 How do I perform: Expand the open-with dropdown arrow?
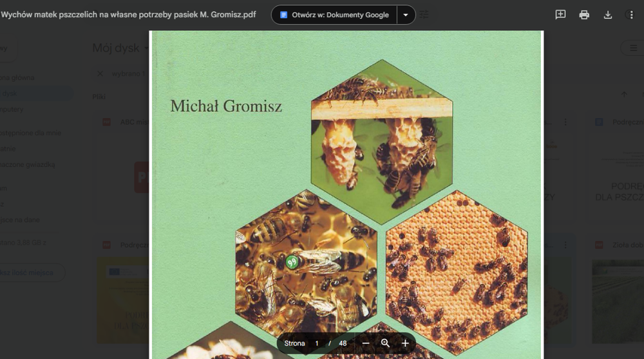coord(406,15)
